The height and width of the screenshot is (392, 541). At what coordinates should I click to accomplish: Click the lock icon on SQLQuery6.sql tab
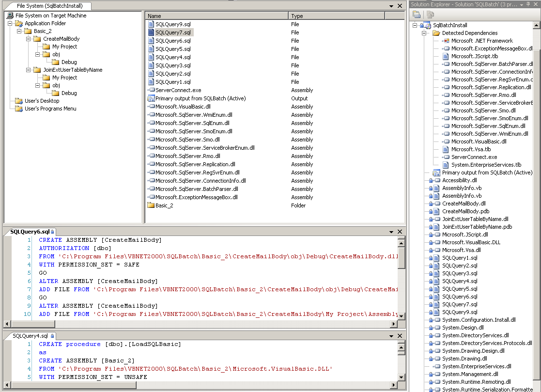coord(52,232)
